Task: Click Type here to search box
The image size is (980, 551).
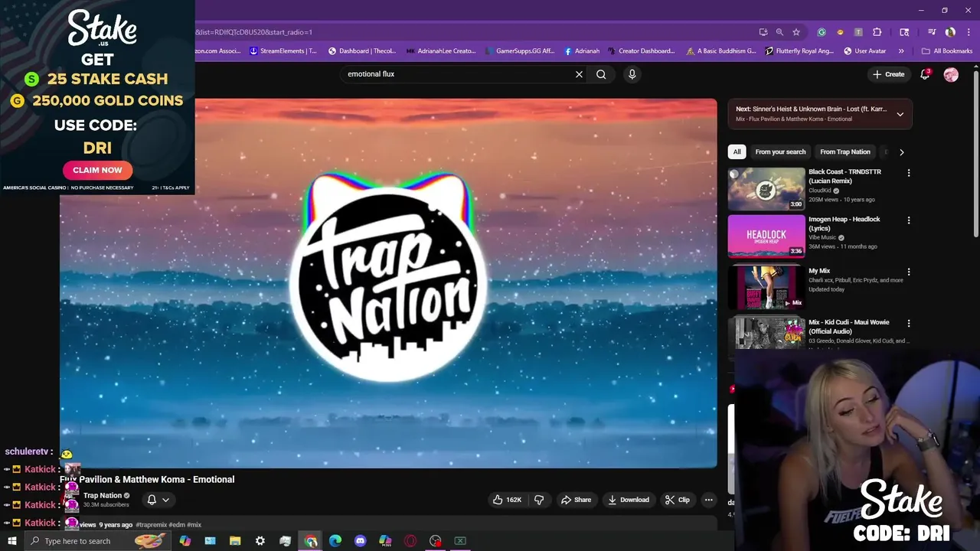Action: pos(98,541)
